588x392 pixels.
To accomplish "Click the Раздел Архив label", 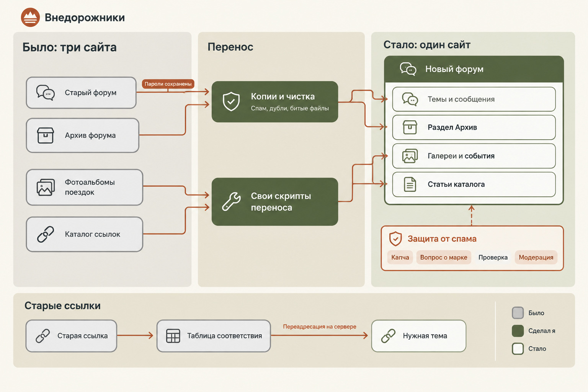I will click(x=452, y=127).
